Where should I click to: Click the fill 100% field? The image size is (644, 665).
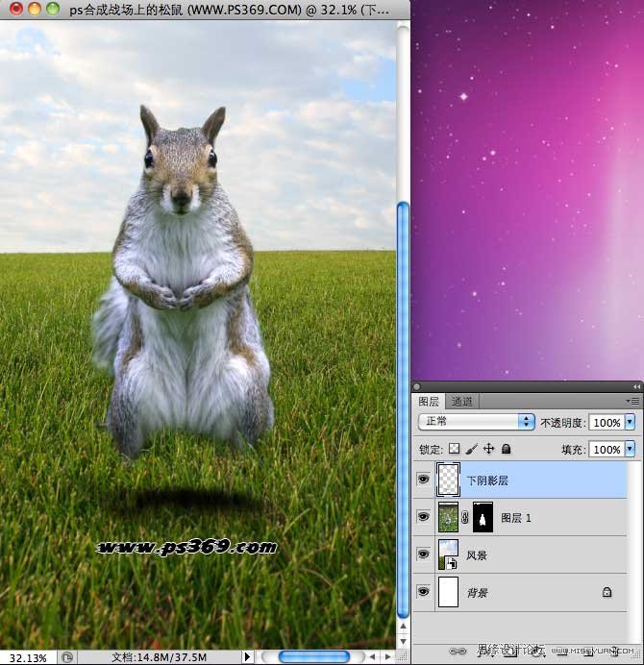point(607,449)
